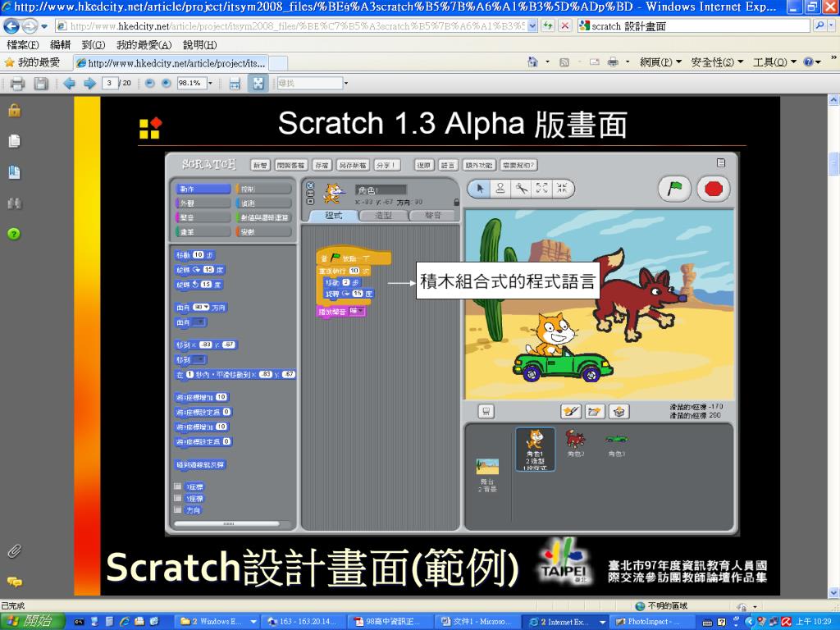Switch to the 程式 scripts tab in Scratch
The image size is (840, 630).
click(x=333, y=216)
